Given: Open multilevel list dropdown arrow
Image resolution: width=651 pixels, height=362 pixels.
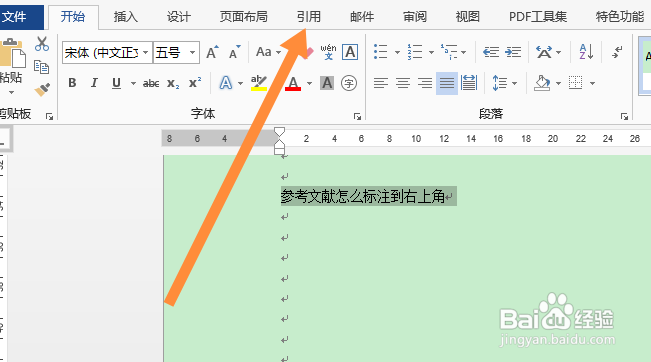Looking at the screenshot, I should [x=463, y=52].
